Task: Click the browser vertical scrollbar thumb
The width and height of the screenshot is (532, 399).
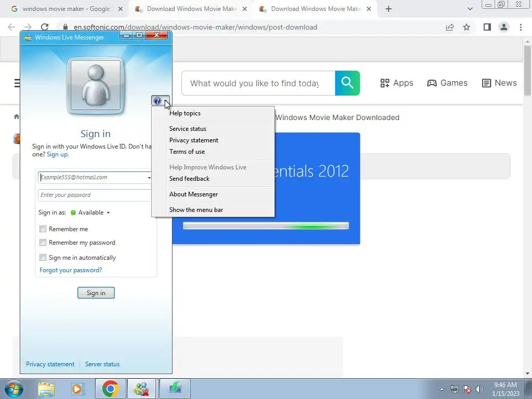Action: pos(527,70)
